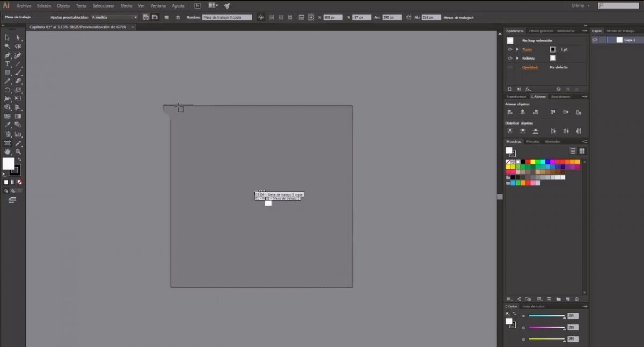Add new effect with the fx icon
Image resolution: width=644 pixels, height=347 pixels.
pos(528,89)
